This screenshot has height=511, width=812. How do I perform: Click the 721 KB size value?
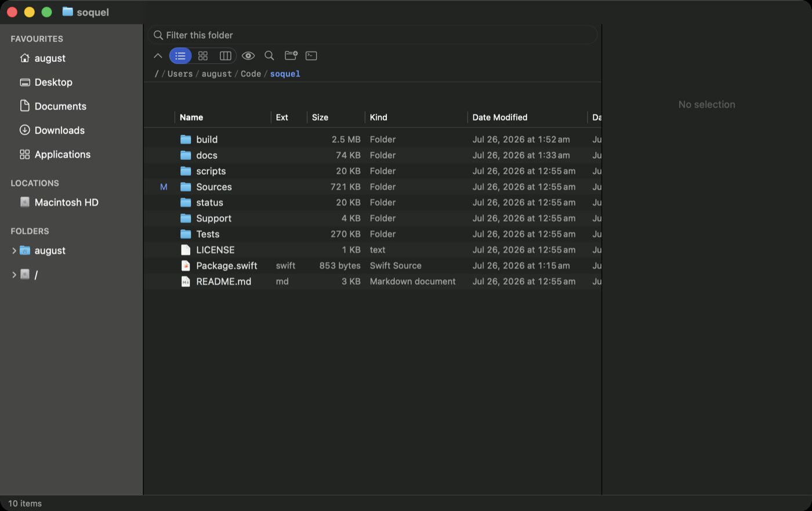[346, 187]
